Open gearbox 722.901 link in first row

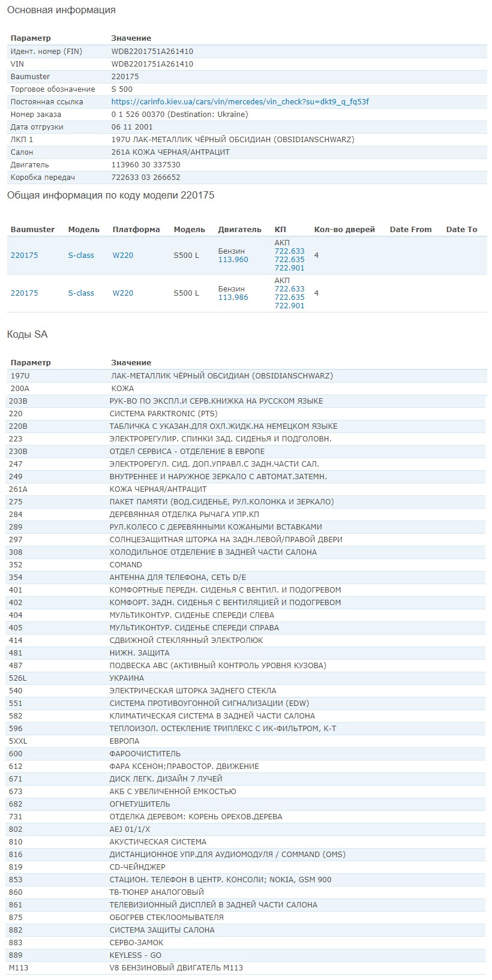click(289, 268)
